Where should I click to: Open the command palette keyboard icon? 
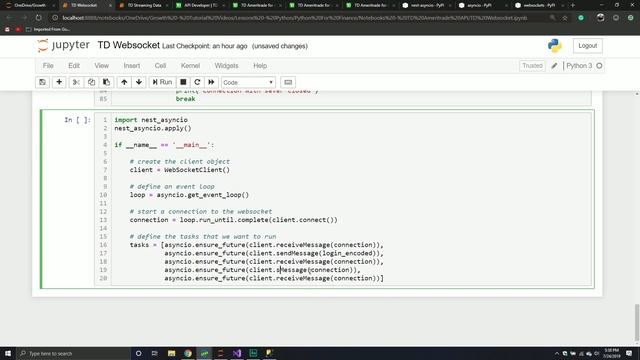288,82
